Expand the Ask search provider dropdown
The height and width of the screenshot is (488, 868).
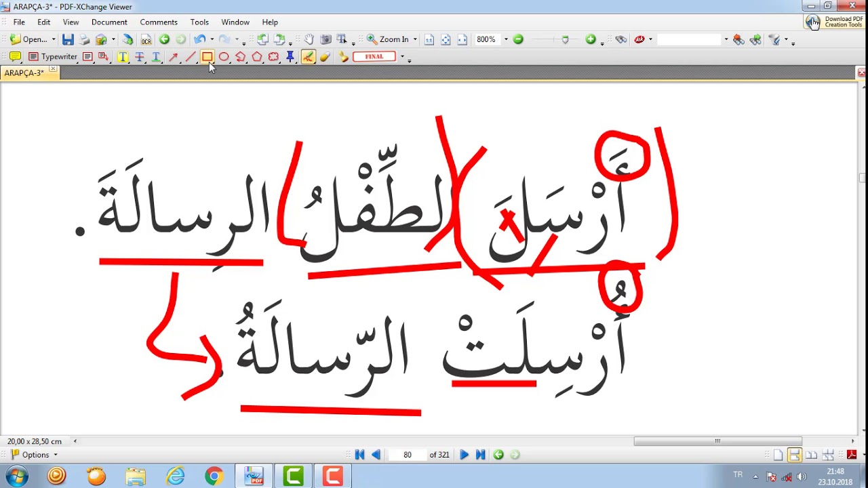[x=650, y=39]
